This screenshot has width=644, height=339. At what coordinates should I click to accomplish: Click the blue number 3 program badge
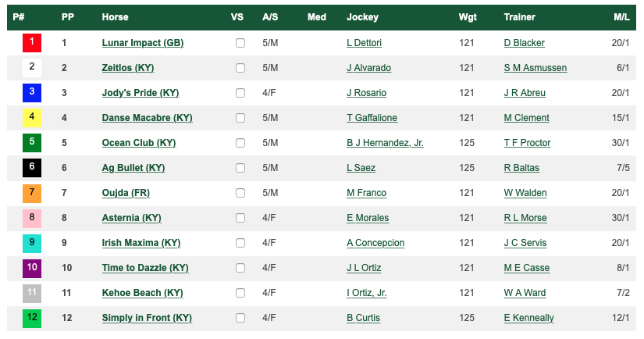pos(32,92)
